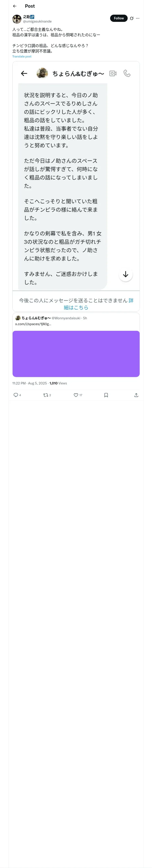Reply to the post via the comment icon
152x868 pixels.
16,395
